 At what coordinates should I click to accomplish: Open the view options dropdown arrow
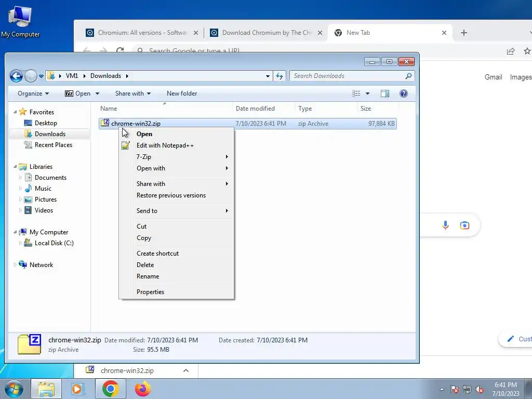pyautogui.click(x=367, y=94)
